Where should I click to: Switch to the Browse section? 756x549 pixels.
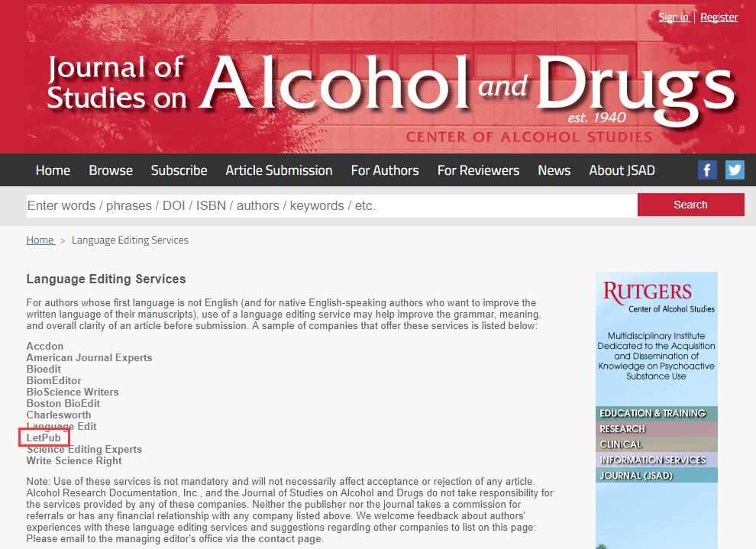(x=110, y=170)
